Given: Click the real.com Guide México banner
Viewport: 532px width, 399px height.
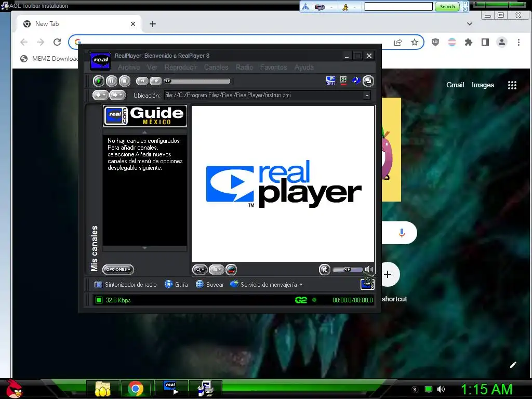Looking at the screenshot, I should (145, 116).
